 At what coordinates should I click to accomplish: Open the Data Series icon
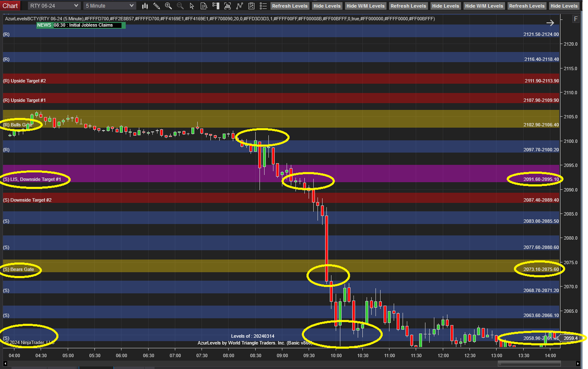(x=227, y=6)
